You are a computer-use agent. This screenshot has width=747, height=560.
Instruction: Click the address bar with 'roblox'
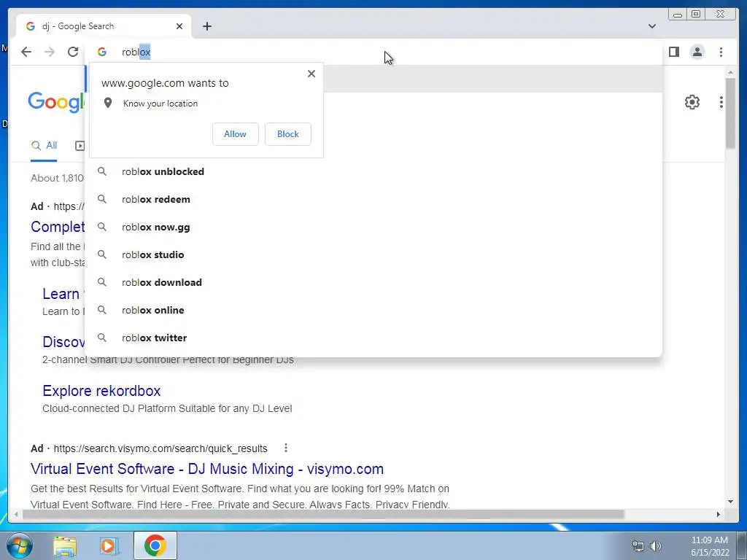click(x=373, y=52)
